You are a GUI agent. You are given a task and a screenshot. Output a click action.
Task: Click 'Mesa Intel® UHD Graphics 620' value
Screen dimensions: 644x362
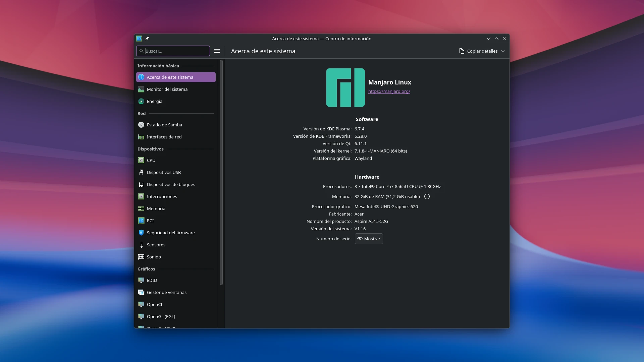[x=386, y=206]
